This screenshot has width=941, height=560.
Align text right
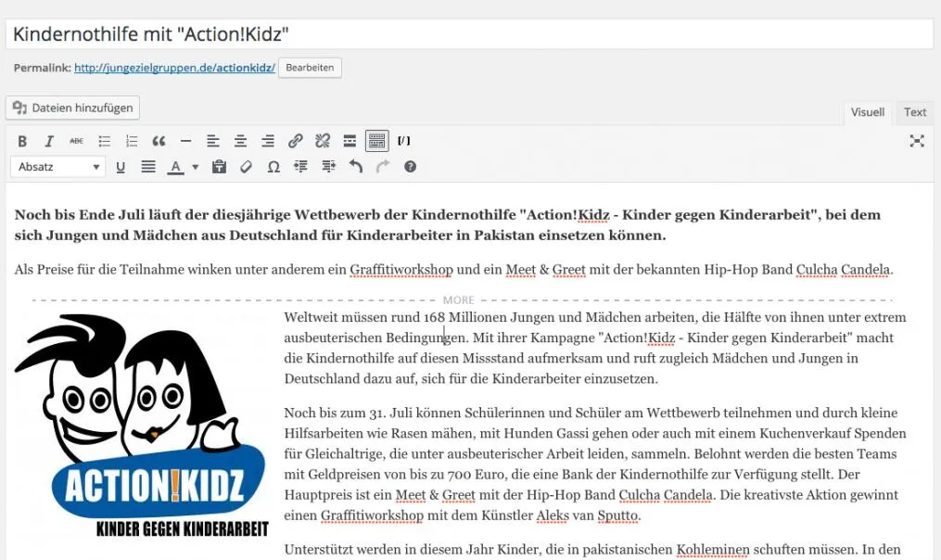pos(268,141)
